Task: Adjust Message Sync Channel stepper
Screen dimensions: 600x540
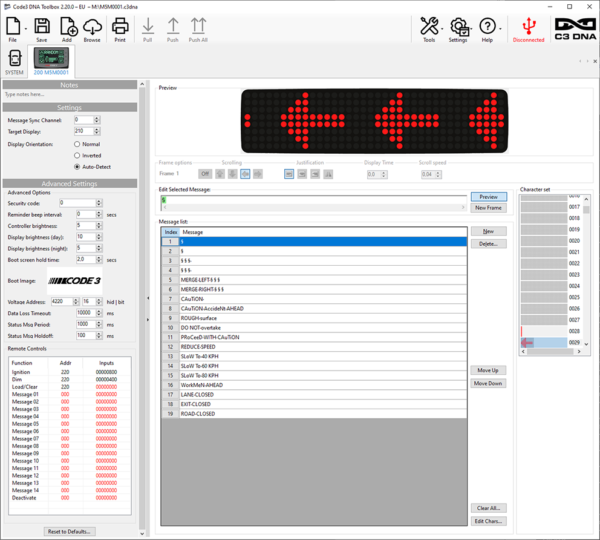Action: point(97,120)
